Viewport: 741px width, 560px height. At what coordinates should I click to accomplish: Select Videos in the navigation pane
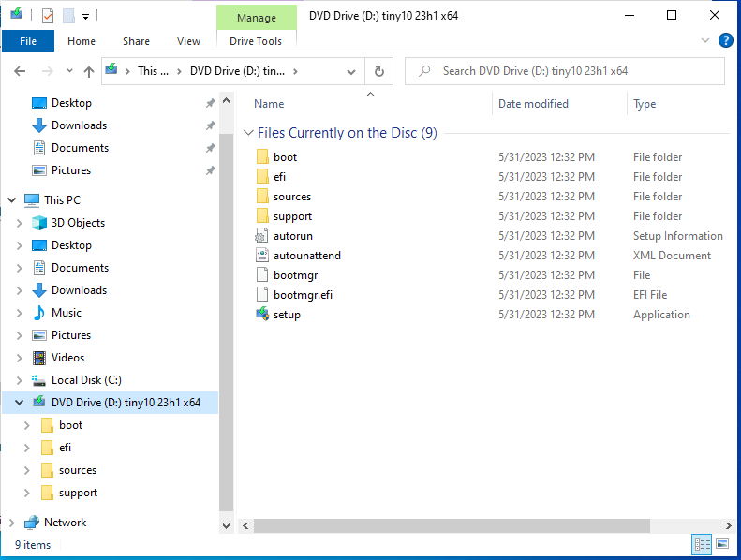tap(67, 358)
